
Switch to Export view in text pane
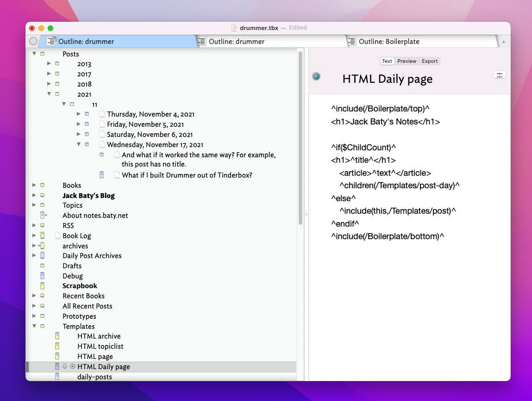pyautogui.click(x=430, y=61)
